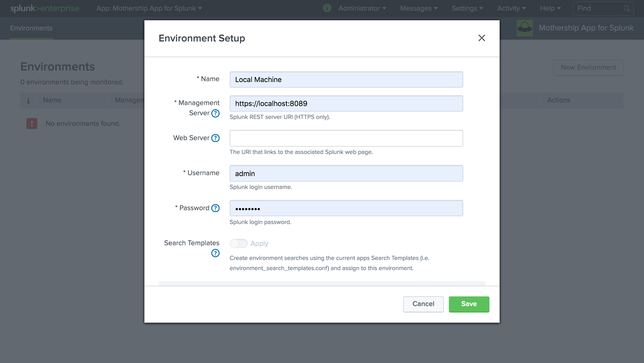Click the New Environment button

[588, 68]
